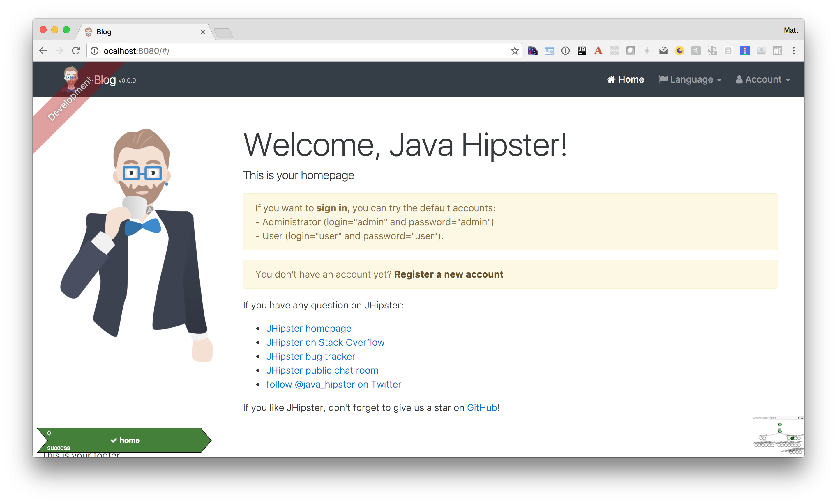
Task: Expand the Account dropdown menu
Action: (765, 79)
